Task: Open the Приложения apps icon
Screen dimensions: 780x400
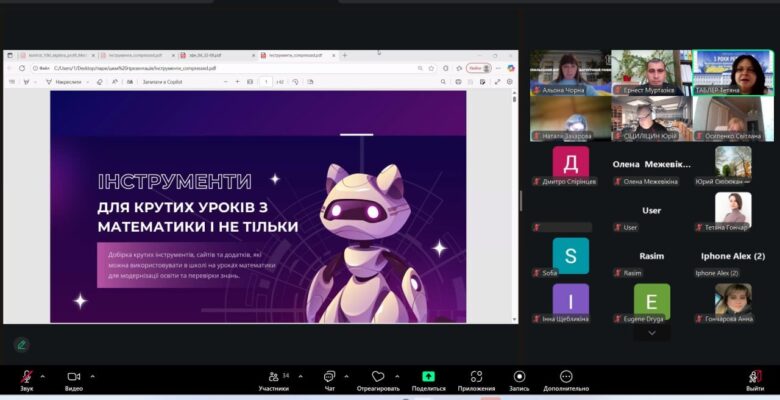Action: pos(476,377)
